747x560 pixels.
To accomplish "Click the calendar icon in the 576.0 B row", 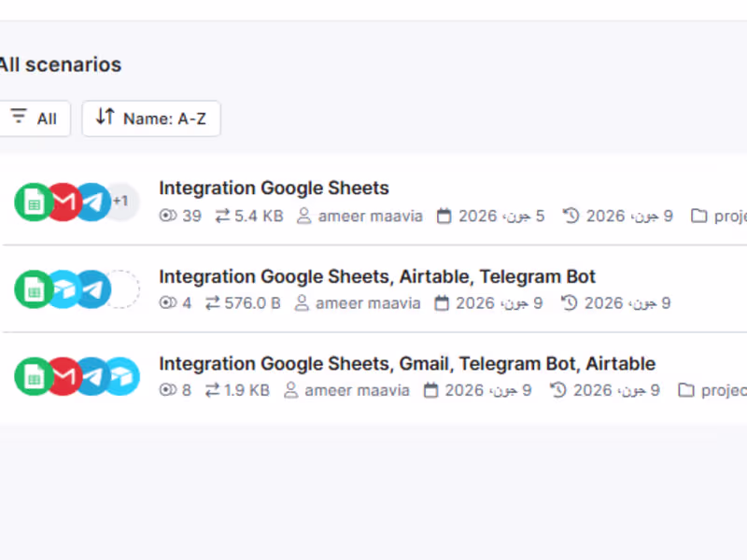I will pyautogui.click(x=442, y=302).
